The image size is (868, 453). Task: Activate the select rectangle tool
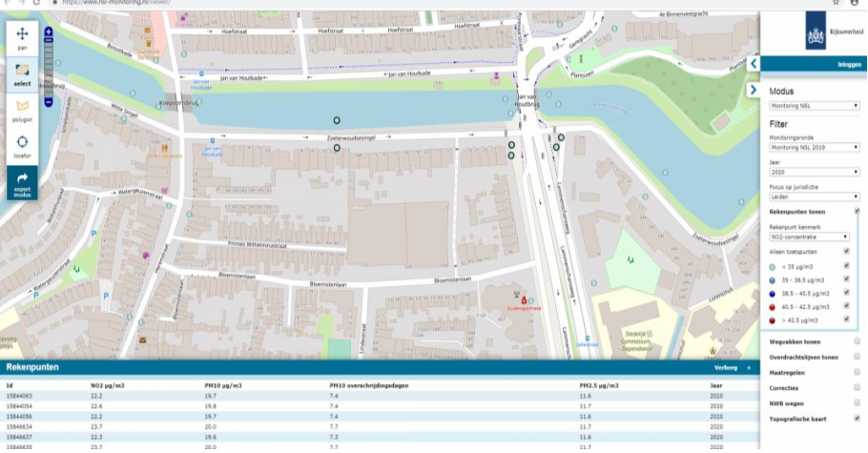click(x=22, y=74)
